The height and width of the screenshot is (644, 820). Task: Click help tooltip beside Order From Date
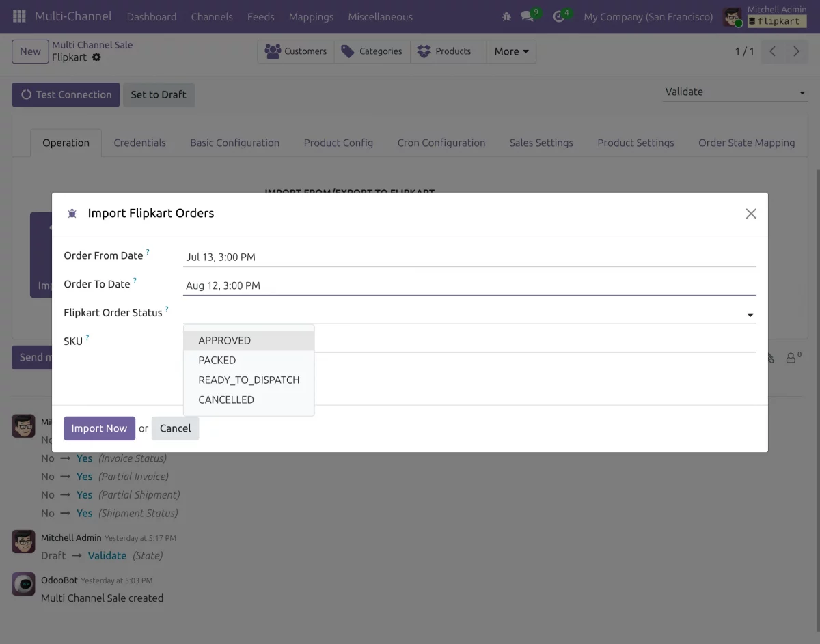tap(148, 252)
